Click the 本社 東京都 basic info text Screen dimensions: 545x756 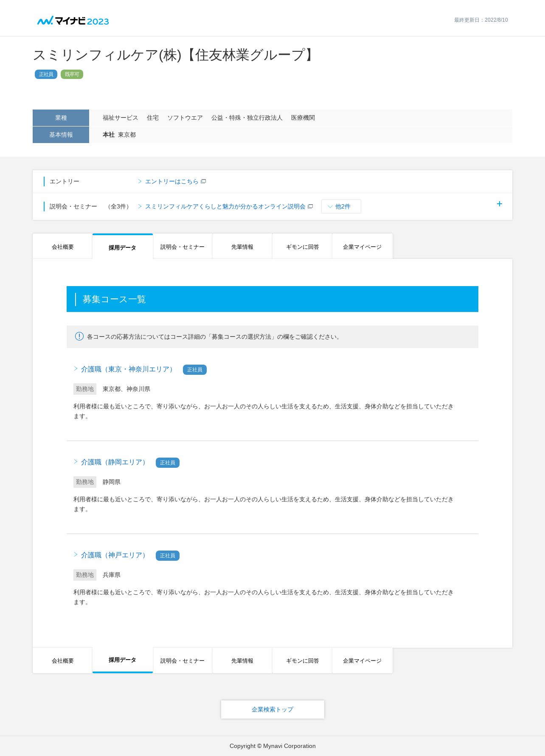tap(119, 135)
